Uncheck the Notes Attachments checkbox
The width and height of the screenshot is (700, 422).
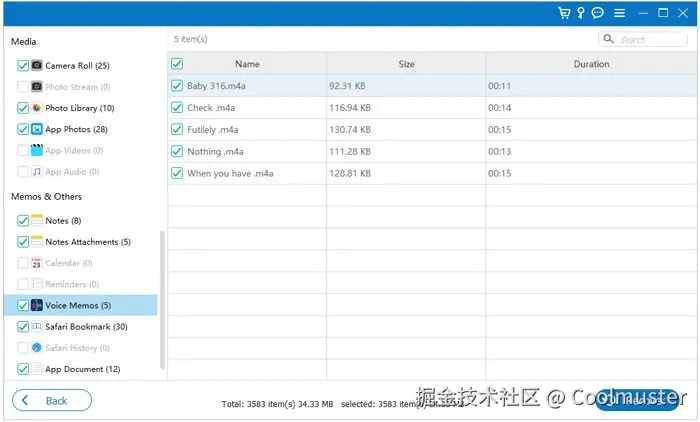tap(23, 242)
